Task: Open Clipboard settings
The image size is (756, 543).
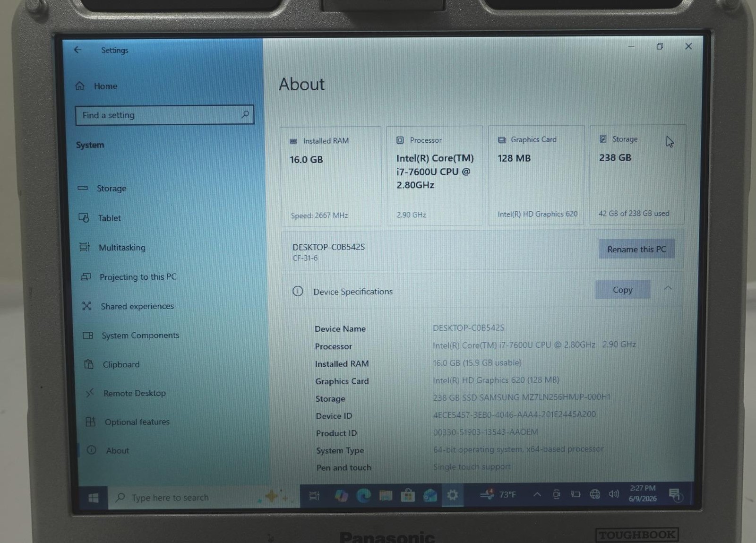Action: 121,364
